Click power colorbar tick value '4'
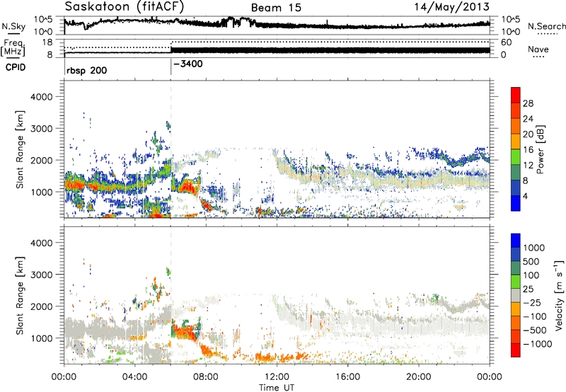 [x=526, y=196]
